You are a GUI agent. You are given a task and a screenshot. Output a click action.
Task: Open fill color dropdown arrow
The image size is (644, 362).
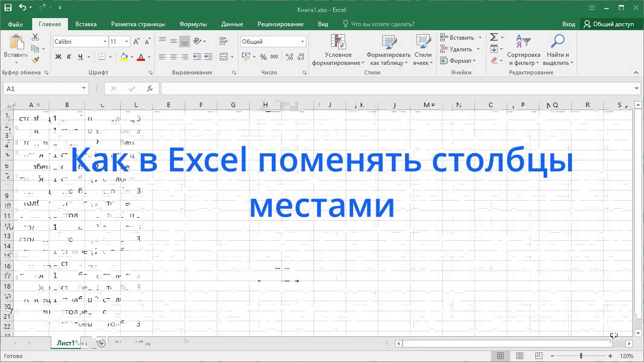(132, 57)
